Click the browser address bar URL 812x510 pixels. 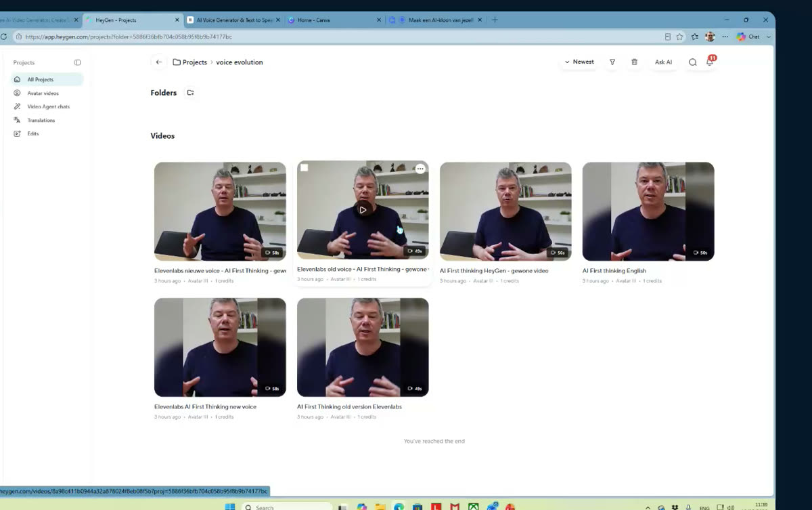click(x=129, y=37)
